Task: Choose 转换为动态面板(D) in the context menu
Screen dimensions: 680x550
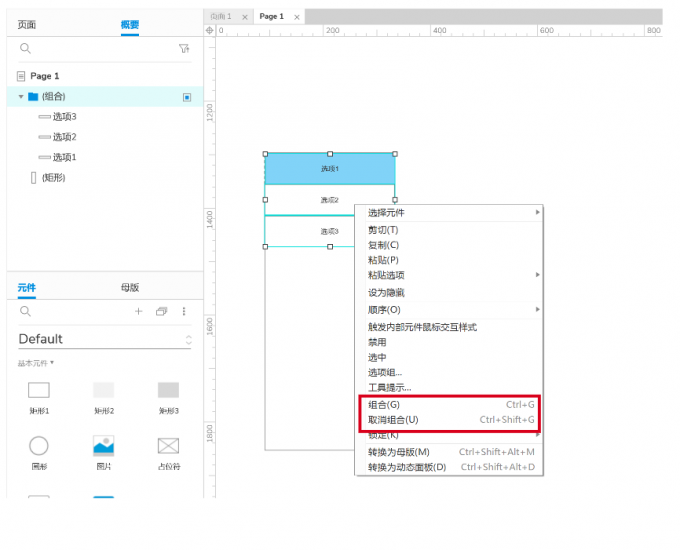Action: click(x=449, y=467)
